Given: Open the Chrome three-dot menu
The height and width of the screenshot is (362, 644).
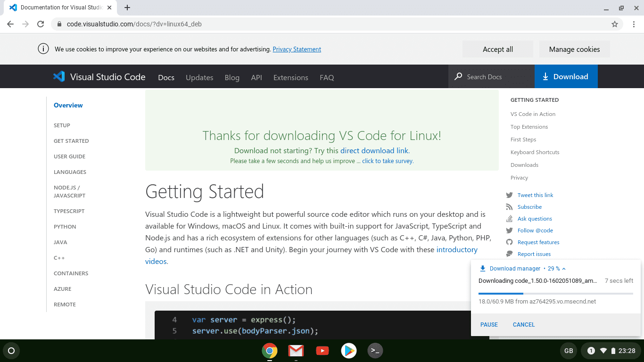Looking at the screenshot, I should [634, 24].
